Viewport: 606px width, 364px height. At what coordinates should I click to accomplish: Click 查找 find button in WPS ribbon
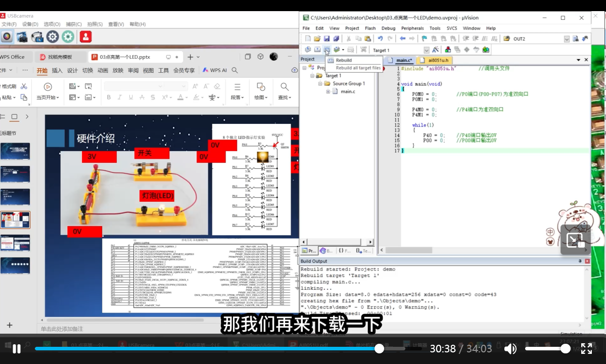point(285,91)
